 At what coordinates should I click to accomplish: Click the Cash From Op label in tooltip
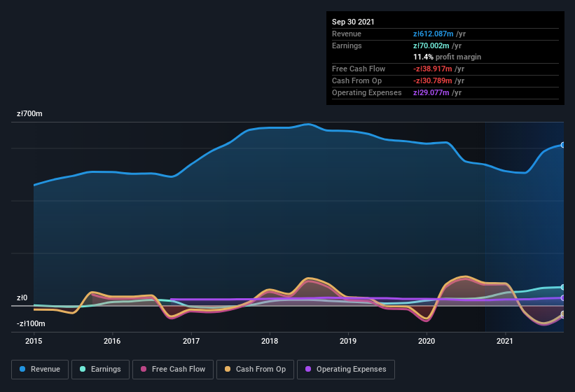tap(356, 80)
